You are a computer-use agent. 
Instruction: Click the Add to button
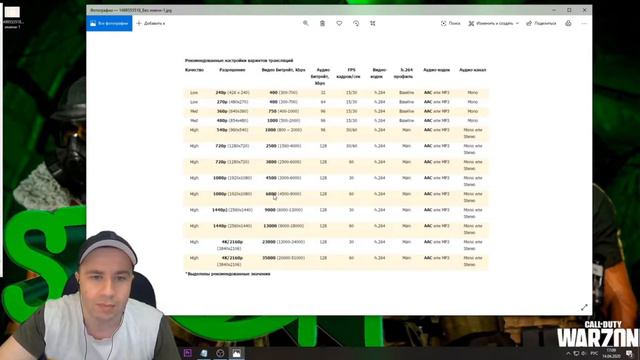(x=151, y=23)
